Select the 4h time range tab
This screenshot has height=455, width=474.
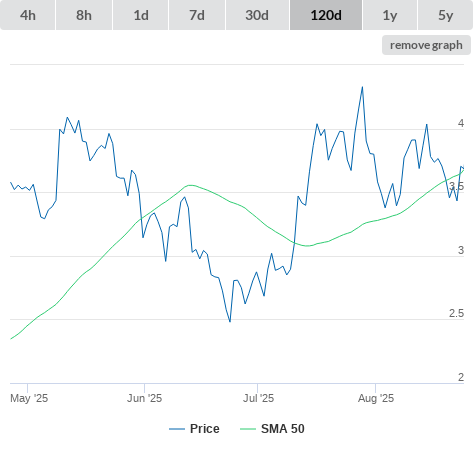[x=28, y=15]
